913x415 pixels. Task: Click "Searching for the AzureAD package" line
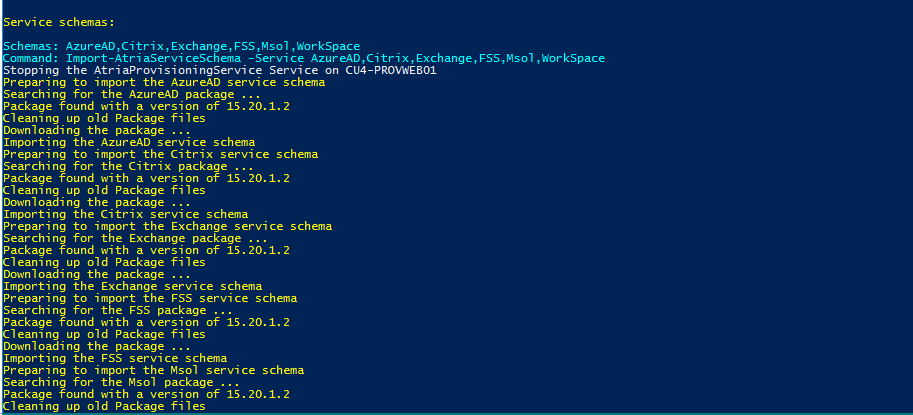(122, 94)
